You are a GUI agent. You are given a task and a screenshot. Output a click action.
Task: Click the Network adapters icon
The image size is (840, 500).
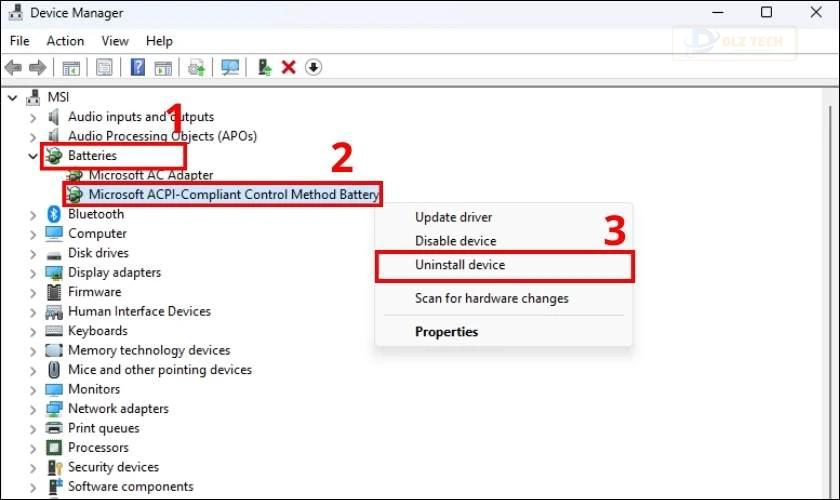point(54,409)
